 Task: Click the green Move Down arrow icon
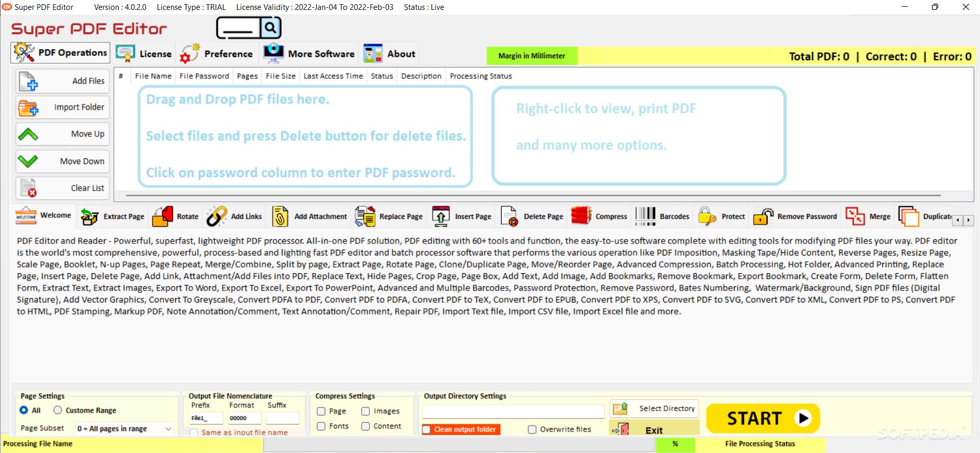28,161
